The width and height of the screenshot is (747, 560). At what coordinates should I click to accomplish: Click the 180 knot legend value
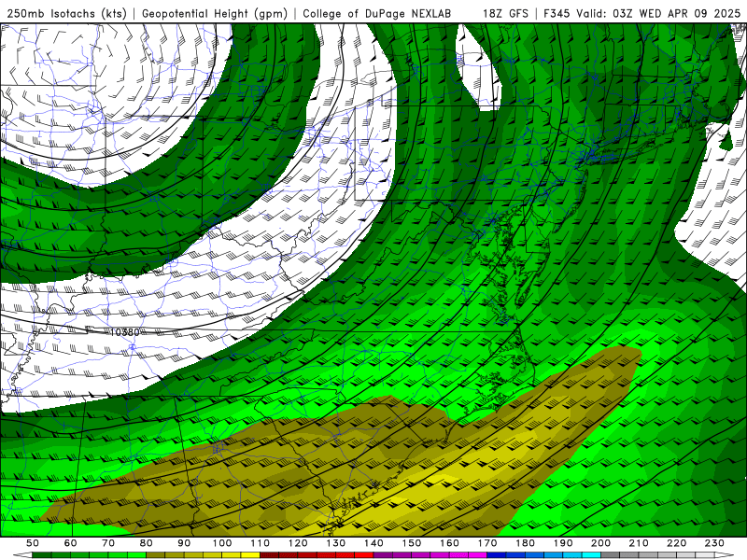pos(526,543)
